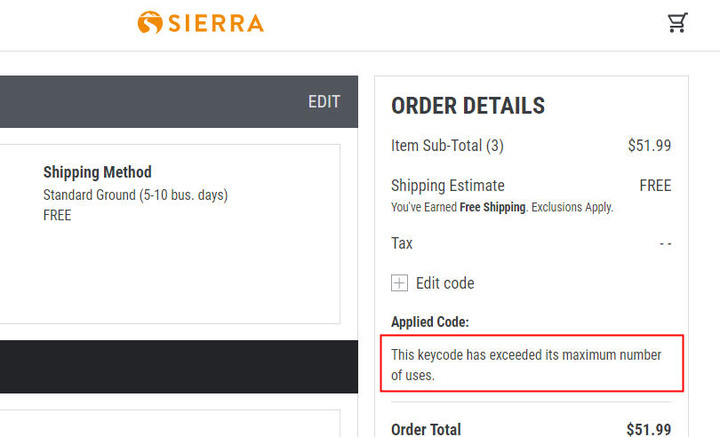Click the bold Free Shipping text

(492, 207)
